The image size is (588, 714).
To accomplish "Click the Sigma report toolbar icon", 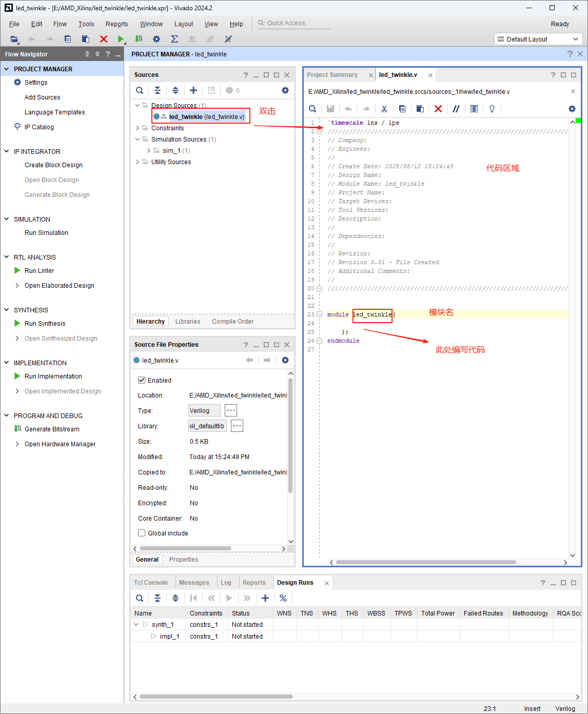I will (x=174, y=39).
